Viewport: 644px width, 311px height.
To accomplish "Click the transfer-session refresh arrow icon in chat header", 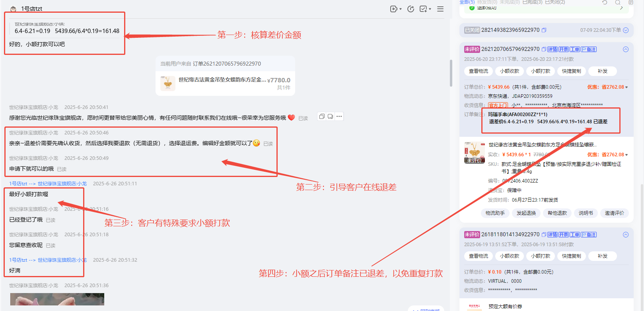I will point(411,9).
